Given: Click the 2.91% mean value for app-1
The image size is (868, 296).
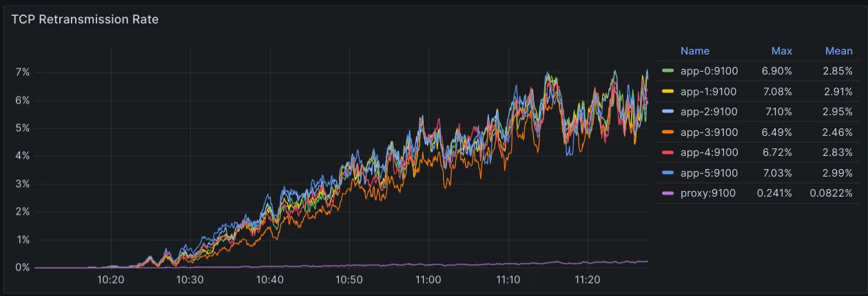Looking at the screenshot, I should [x=838, y=92].
